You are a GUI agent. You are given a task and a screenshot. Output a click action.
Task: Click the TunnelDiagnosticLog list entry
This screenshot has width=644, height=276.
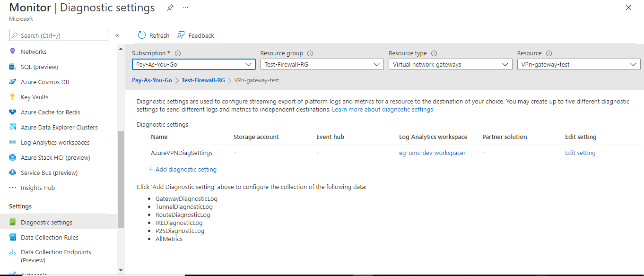coord(184,207)
